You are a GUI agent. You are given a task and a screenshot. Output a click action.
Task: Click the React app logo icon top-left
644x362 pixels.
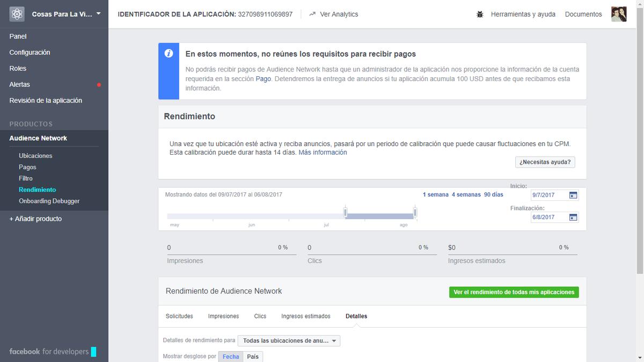point(16,13)
